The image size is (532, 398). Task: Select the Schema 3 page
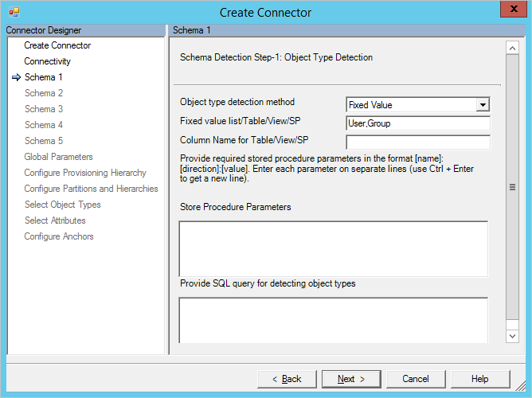[44, 109]
